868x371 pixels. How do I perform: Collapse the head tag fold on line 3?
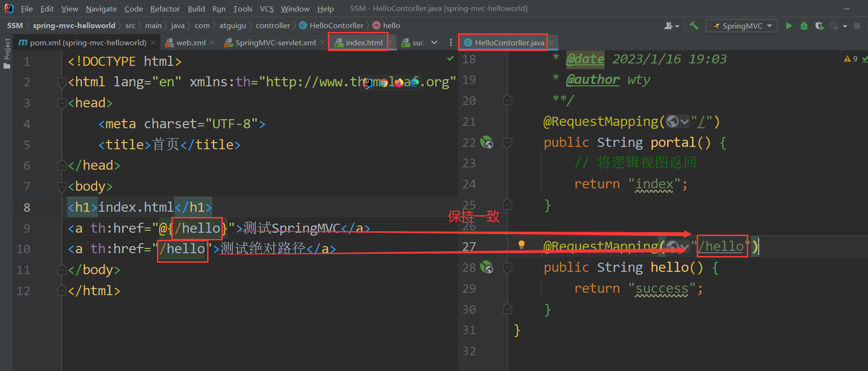(x=61, y=103)
